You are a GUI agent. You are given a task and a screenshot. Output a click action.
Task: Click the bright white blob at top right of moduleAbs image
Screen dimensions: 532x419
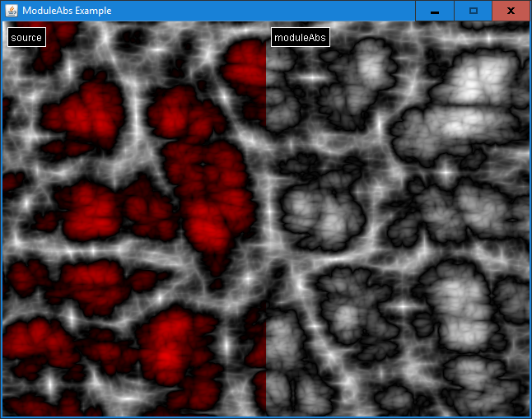pyautogui.click(x=478, y=82)
